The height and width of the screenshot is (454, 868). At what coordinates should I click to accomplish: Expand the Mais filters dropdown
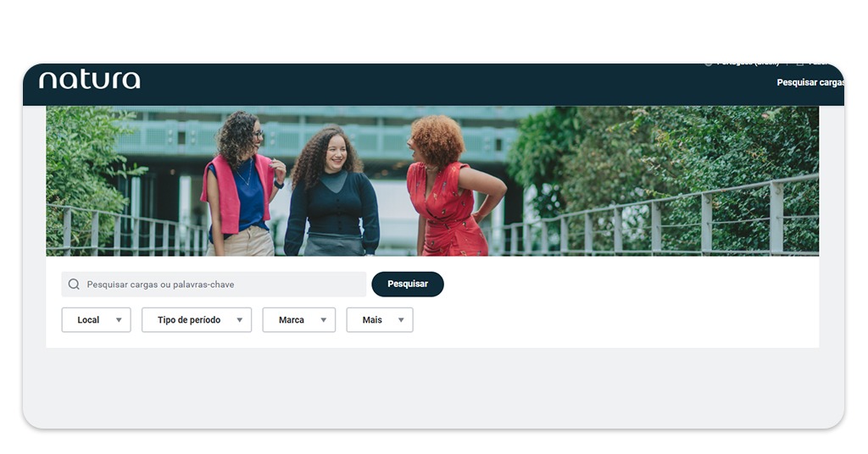click(x=379, y=320)
